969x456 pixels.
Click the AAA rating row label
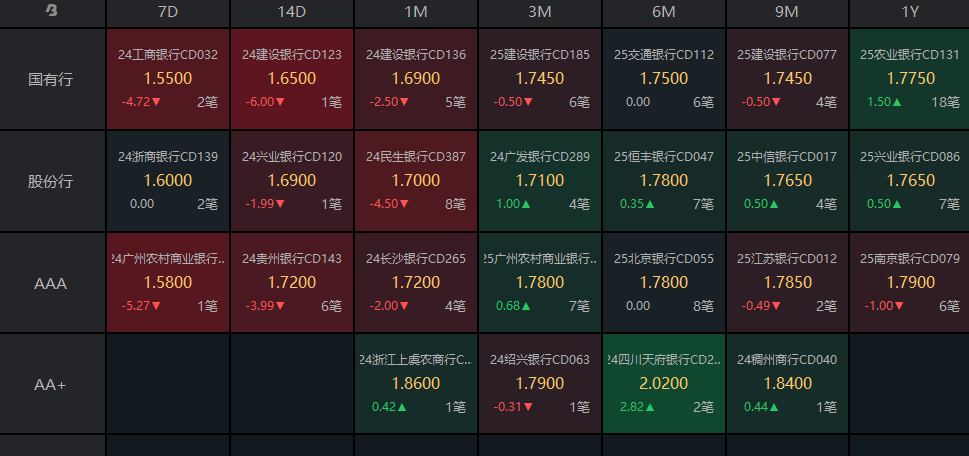click(x=52, y=283)
